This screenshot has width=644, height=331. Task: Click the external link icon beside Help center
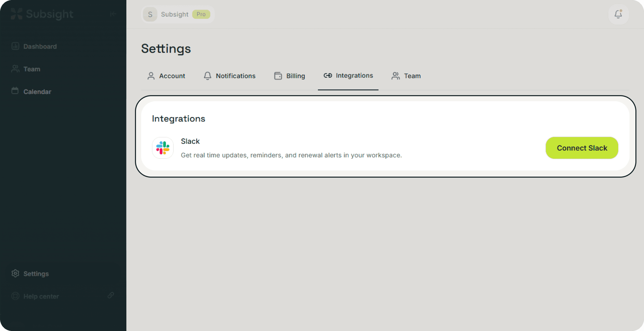pyautogui.click(x=111, y=295)
